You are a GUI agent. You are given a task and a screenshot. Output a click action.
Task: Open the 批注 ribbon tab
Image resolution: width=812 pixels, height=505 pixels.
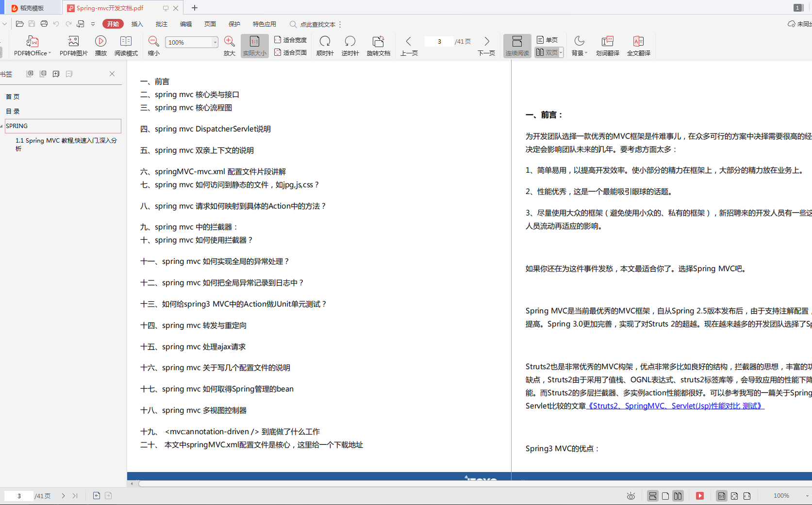point(162,24)
